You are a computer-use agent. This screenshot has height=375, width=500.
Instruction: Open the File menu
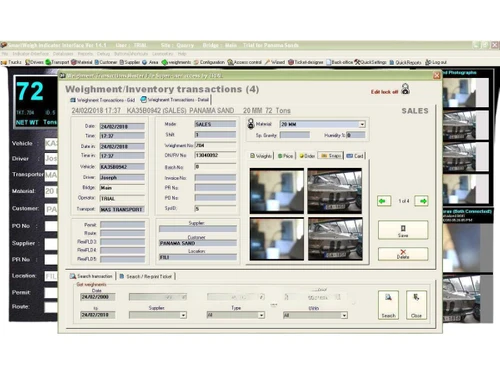click(x=4, y=54)
